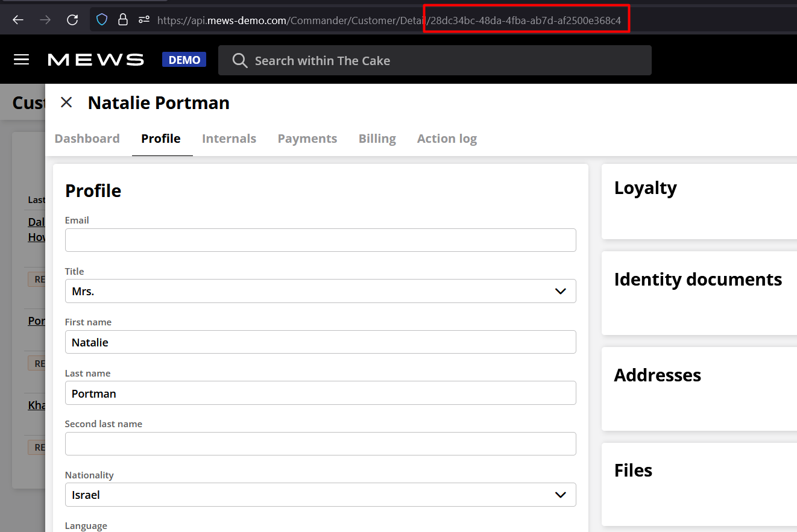Click the forward navigation arrow
The width and height of the screenshot is (797, 532).
click(45, 20)
